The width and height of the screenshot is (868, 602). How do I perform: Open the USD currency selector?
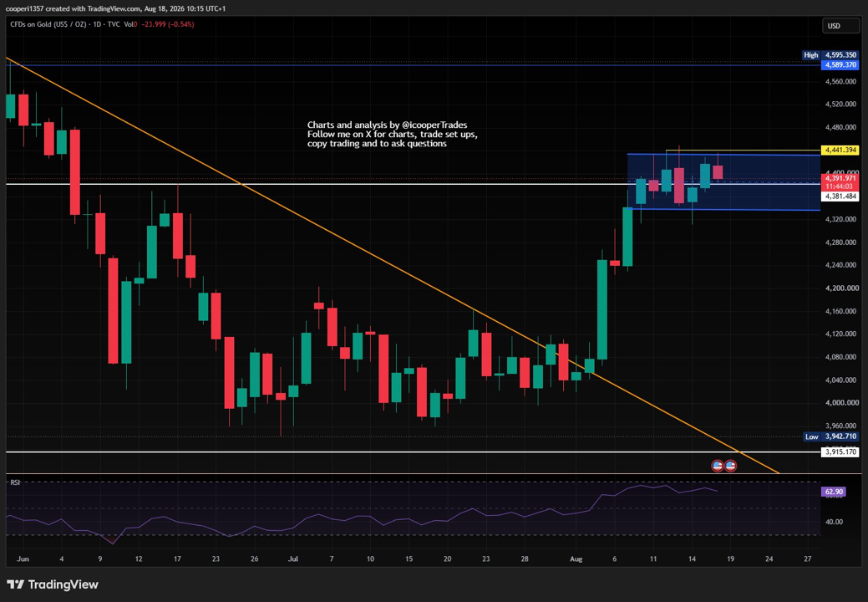(840, 26)
